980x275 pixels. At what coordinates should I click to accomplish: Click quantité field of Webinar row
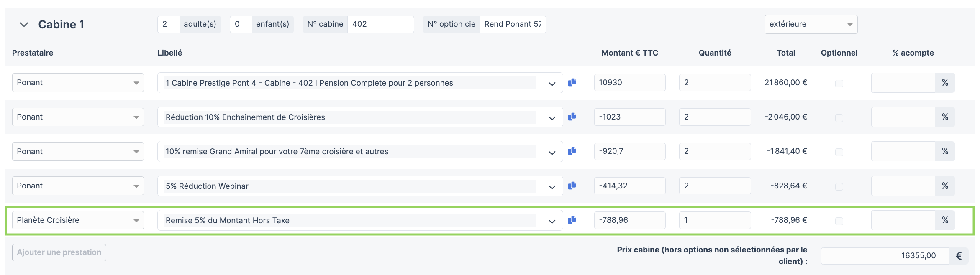(715, 186)
